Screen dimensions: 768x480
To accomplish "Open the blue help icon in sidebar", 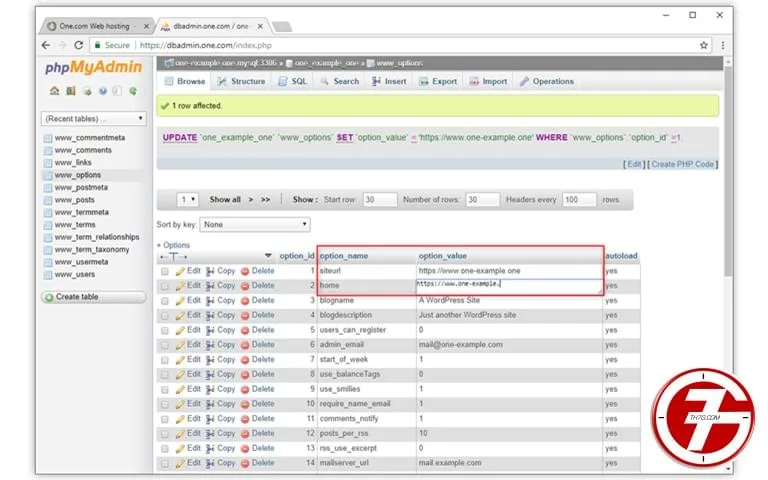I will point(102,91).
